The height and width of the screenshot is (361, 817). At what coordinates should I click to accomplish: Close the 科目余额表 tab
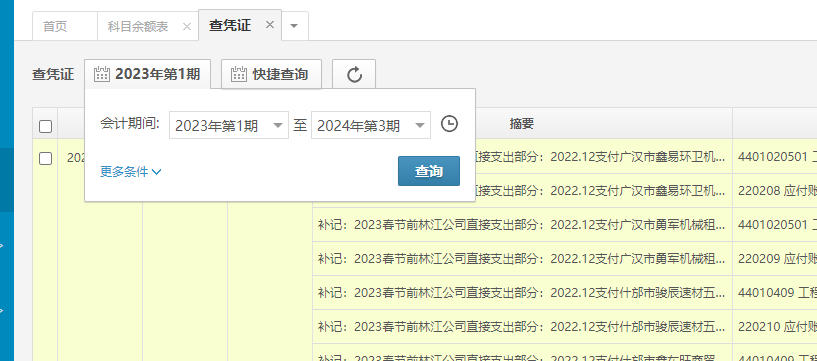pyautogui.click(x=187, y=27)
